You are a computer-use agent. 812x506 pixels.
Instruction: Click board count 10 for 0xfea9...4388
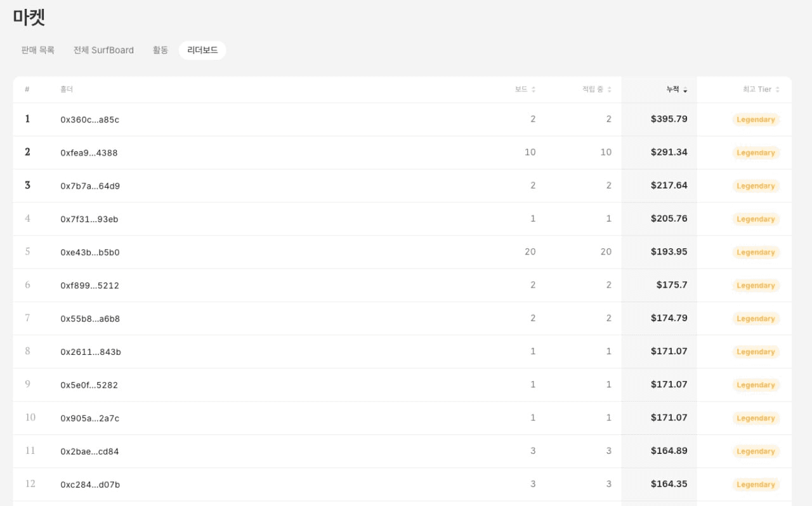pos(530,152)
